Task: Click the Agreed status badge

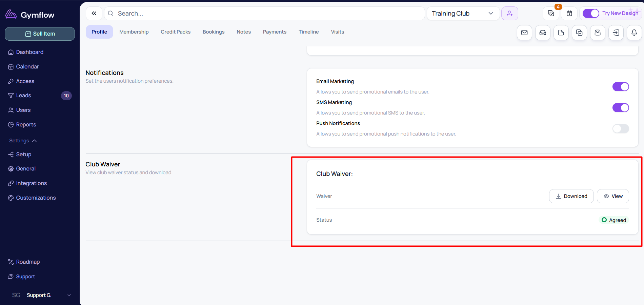Action: point(614,220)
